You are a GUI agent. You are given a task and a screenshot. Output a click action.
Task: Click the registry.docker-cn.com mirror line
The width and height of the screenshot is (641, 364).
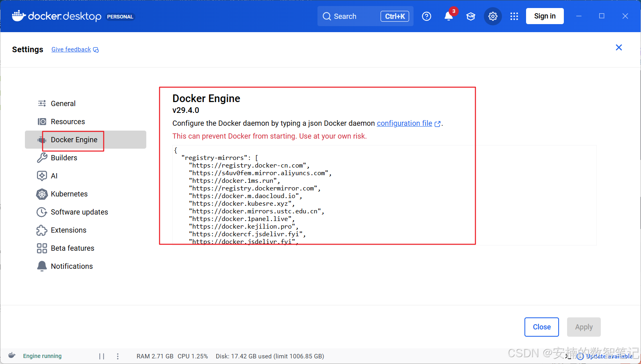point(249,166)
